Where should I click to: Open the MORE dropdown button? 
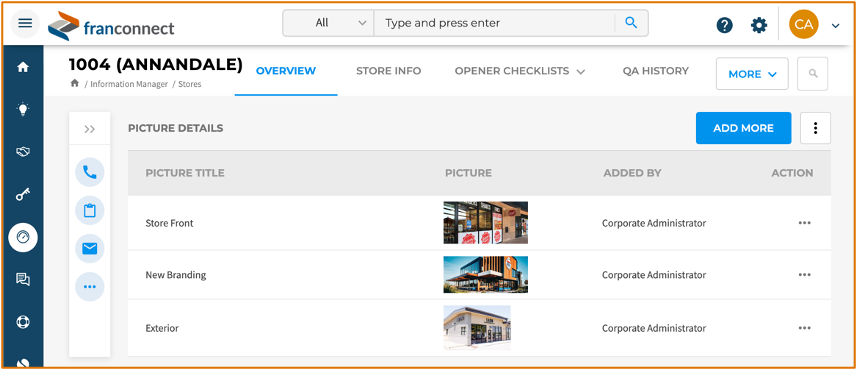[752, 74]
